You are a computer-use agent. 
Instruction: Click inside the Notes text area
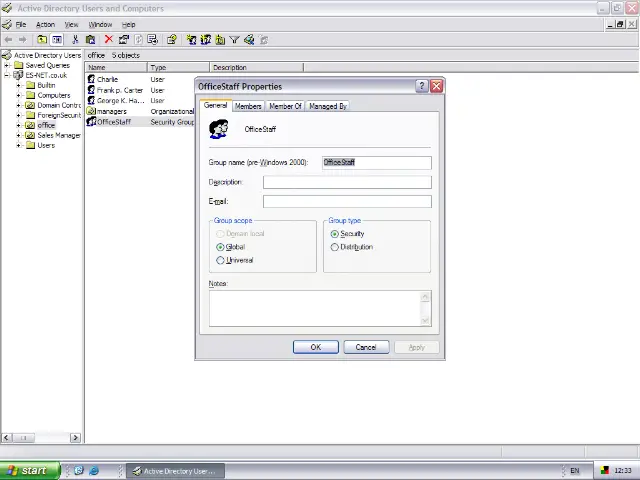315,309
